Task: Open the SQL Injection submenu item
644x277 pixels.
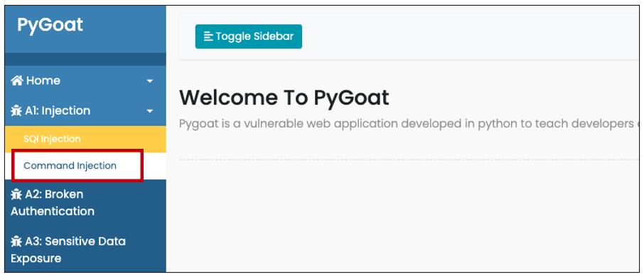Action: pos(52,139)
